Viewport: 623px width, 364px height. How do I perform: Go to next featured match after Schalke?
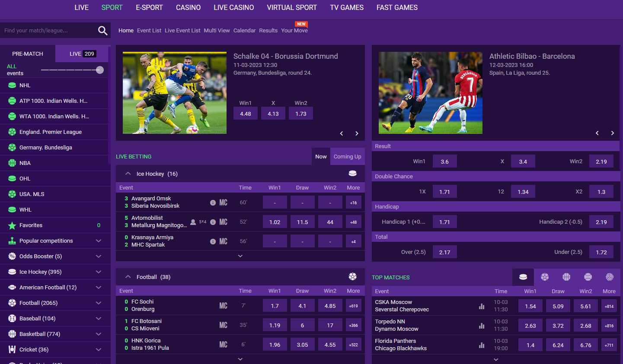pyautogui.click(x=357, y=133)
